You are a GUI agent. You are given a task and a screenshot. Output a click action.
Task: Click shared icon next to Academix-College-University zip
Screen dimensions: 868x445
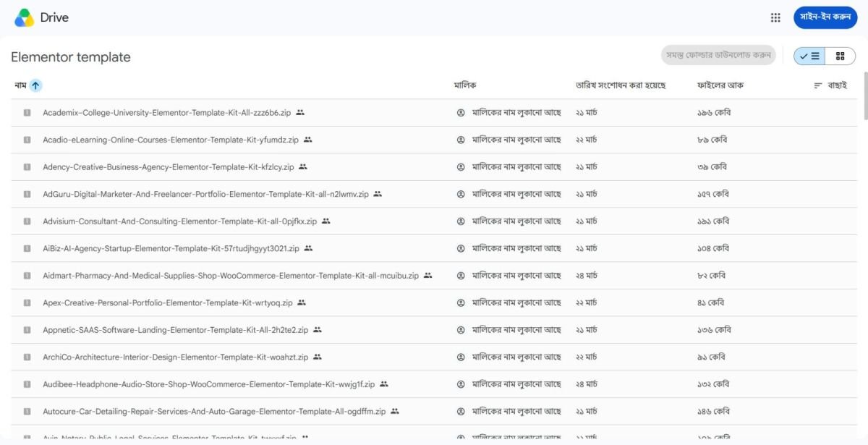point(300,113)
